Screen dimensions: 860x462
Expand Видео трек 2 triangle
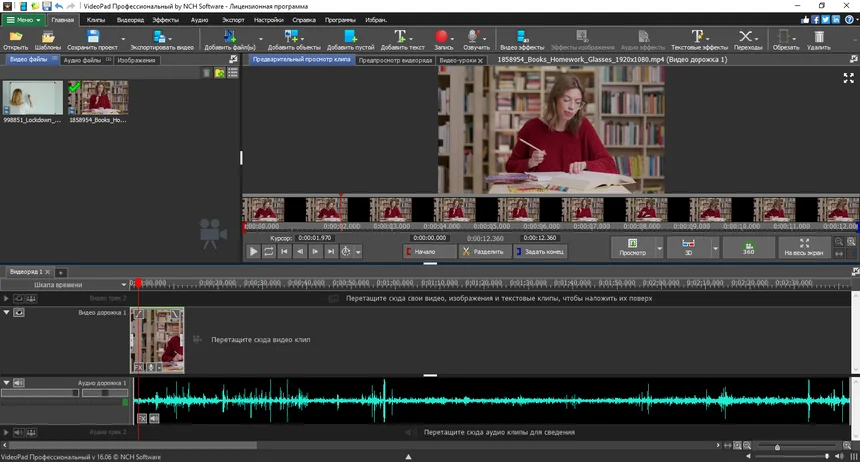[6, 298]
